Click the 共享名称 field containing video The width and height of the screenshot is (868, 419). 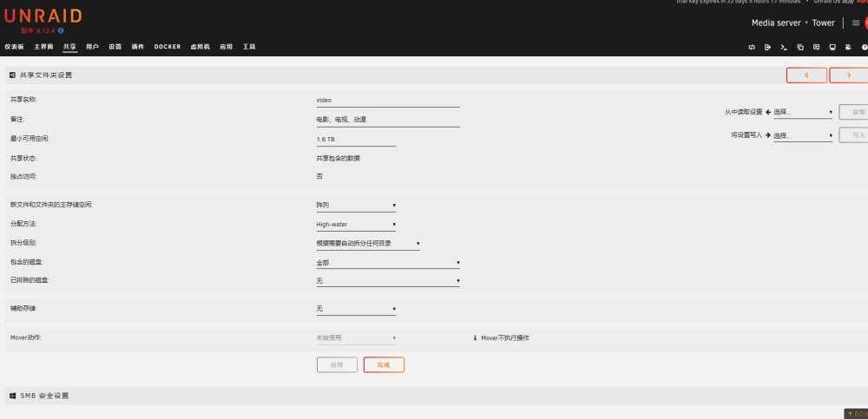(388, 101)
